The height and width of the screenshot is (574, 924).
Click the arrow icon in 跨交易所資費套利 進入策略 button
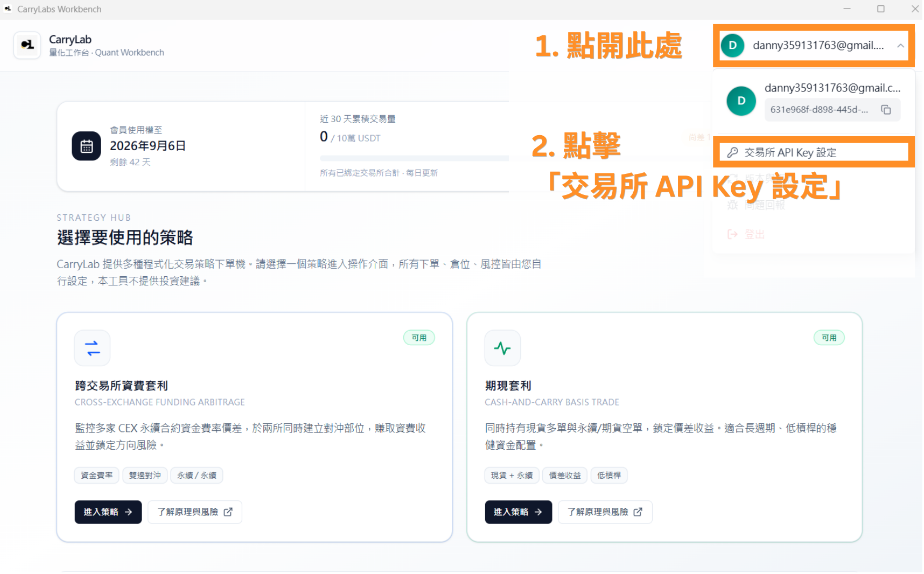(129, 512)
